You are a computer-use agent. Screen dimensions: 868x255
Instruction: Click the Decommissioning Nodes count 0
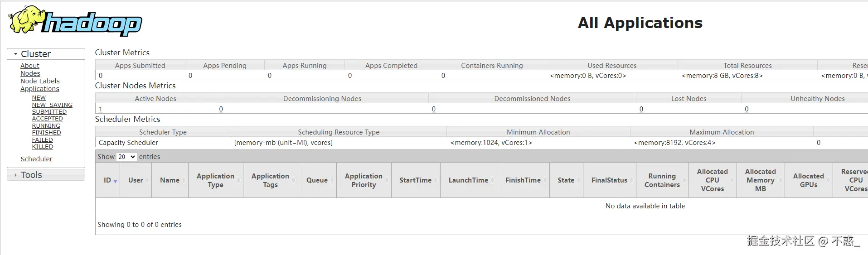click(221, 109)
